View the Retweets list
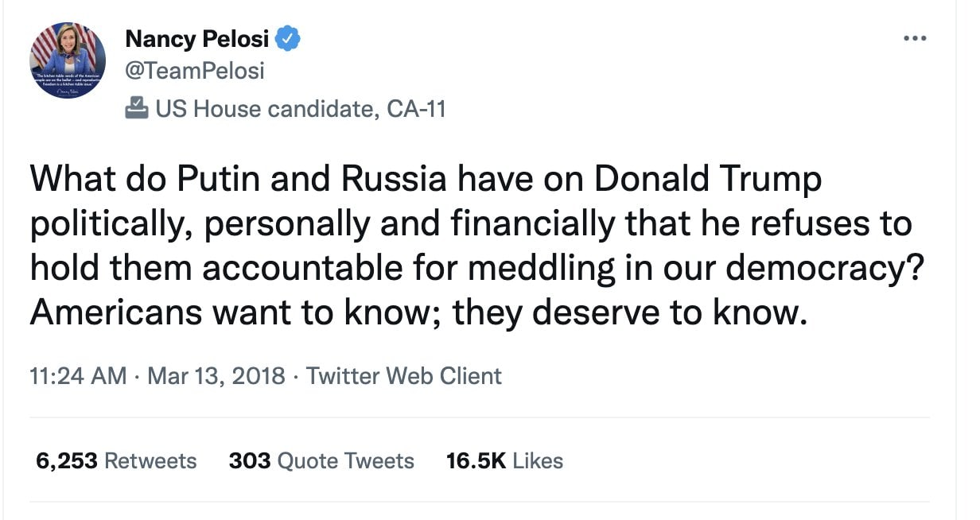The width and height of the screenshot is (980, 520). coord(150,461)
